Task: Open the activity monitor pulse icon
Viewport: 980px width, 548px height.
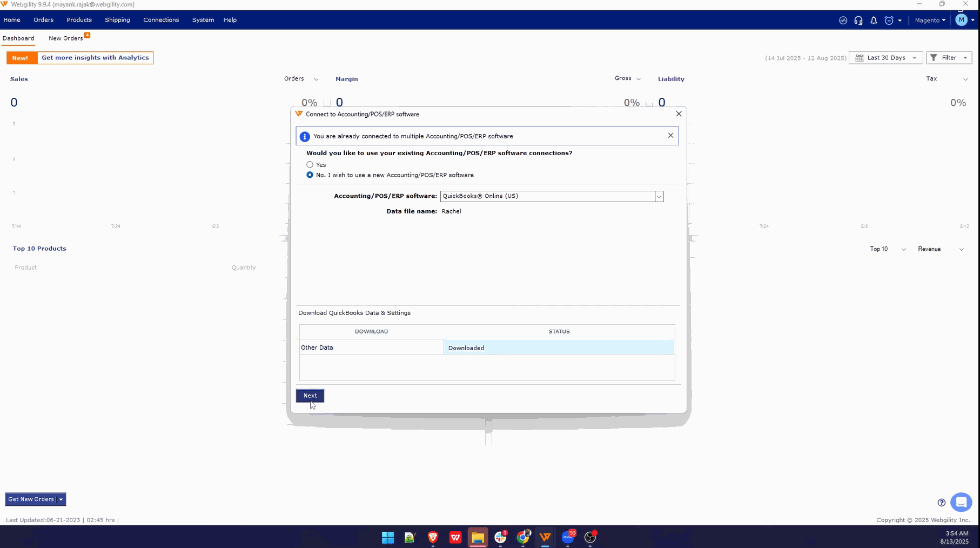Action: tap(843, 20)
